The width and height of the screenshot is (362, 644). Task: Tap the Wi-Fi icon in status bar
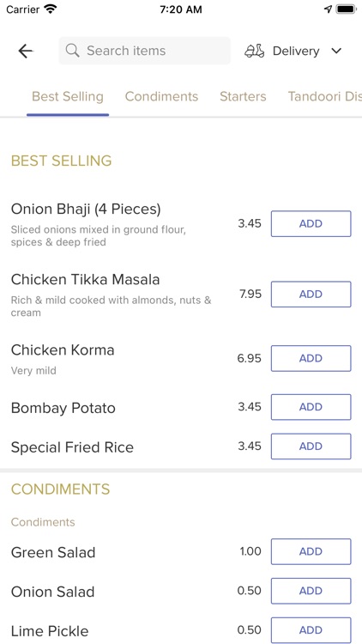click(51, 9)
